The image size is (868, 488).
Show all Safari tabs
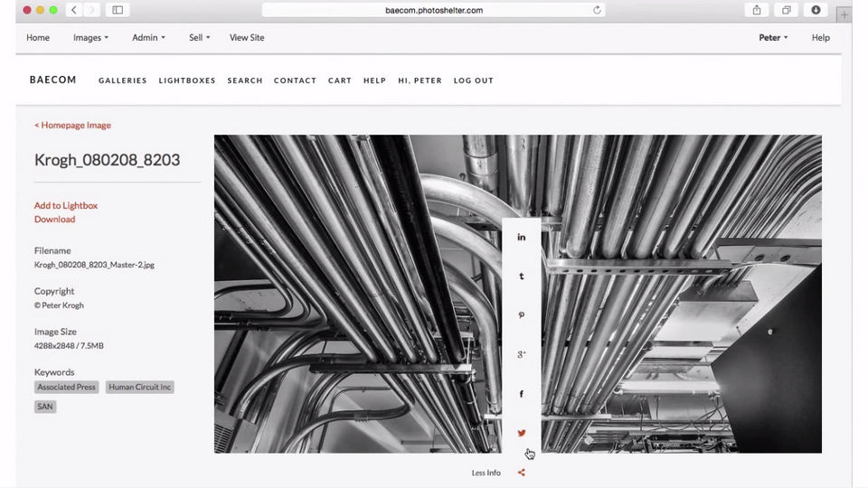tap(786, 10)
